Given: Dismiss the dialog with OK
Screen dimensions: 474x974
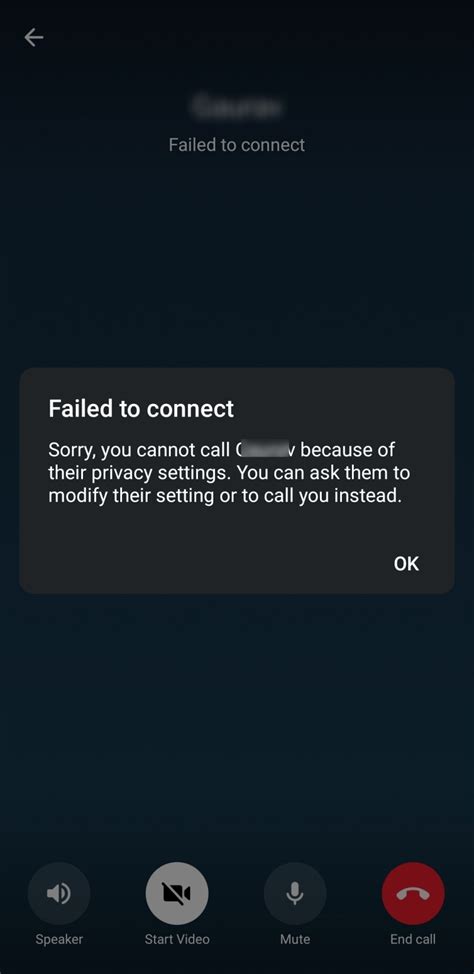Looking at the screenshot, I should (406, 563).
